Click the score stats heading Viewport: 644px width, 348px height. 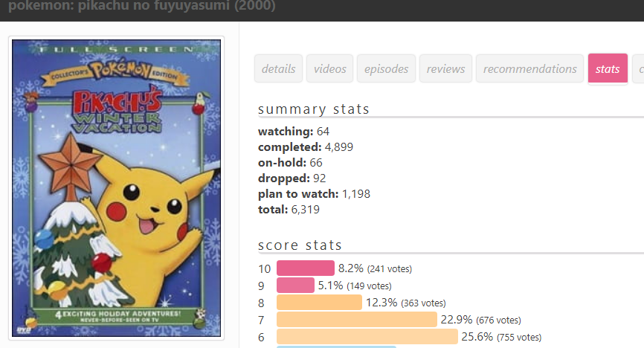(x=300, y=245)
